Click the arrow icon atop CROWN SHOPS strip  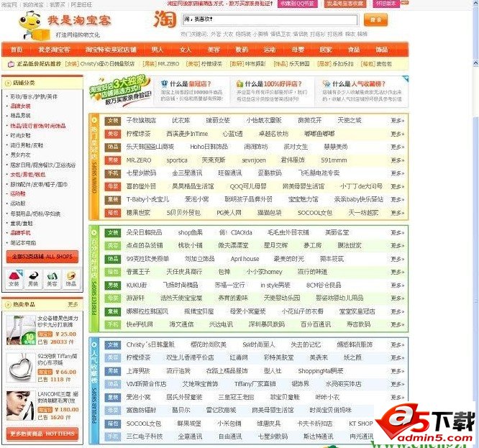[94, 120]
